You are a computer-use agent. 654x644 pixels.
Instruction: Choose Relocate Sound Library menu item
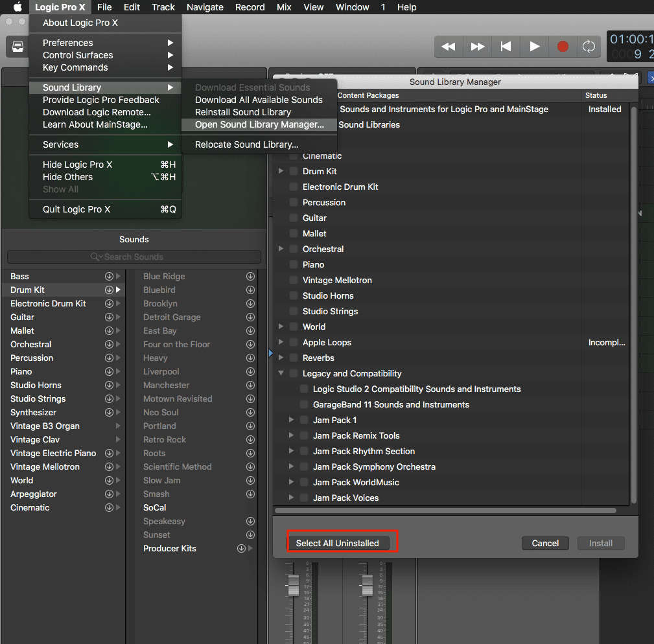tap(259, 144)
